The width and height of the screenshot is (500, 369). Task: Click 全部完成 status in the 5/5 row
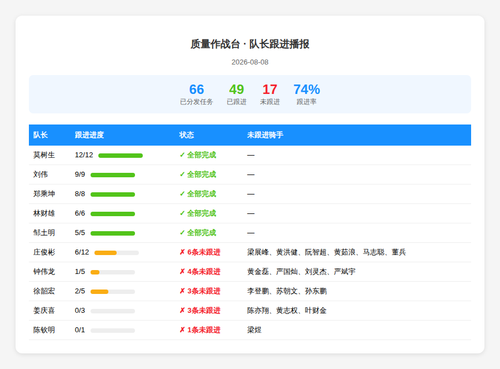tap(198, 233)
